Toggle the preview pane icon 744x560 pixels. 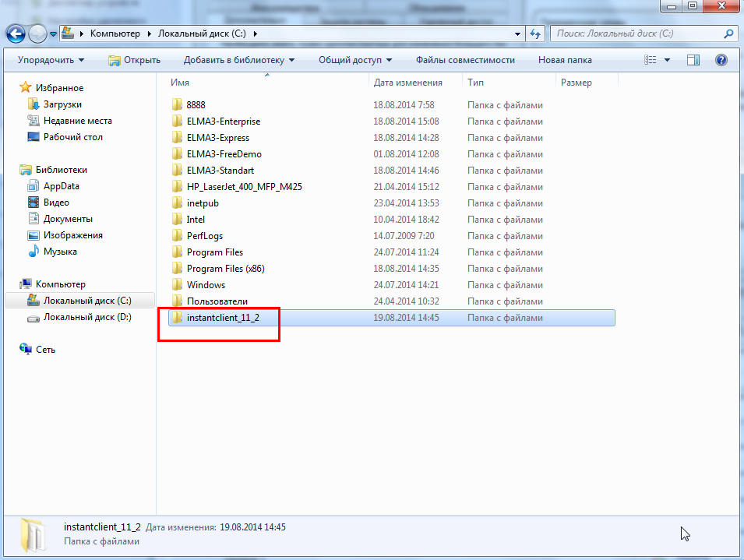tap(693, 60)
